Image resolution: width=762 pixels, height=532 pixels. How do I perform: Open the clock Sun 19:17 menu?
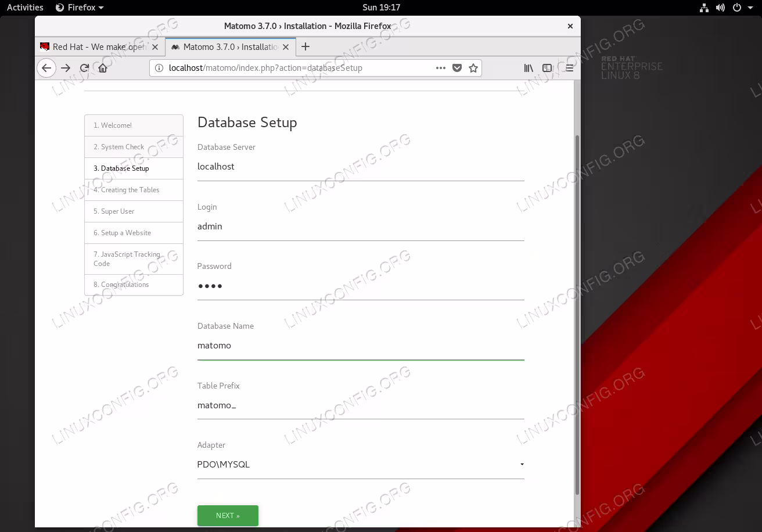pyautogui.click(x=381, y=8)
